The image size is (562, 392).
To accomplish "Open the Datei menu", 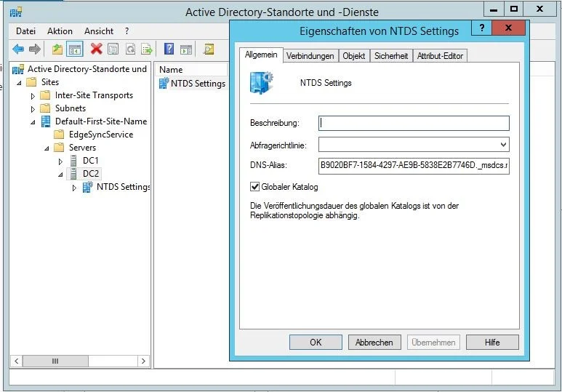I will tap(25, 31).
